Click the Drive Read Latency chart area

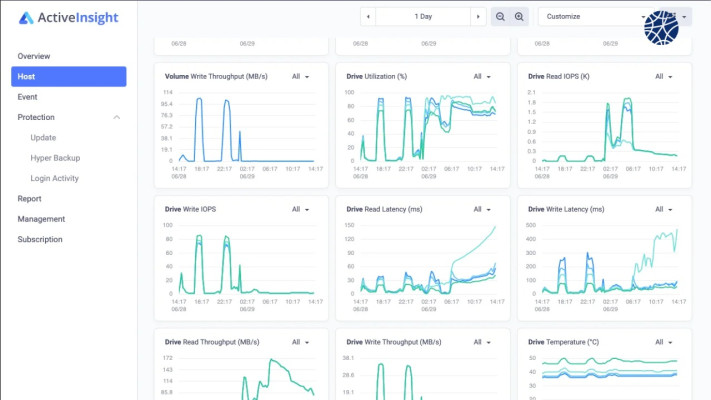[x=428, y=259]
